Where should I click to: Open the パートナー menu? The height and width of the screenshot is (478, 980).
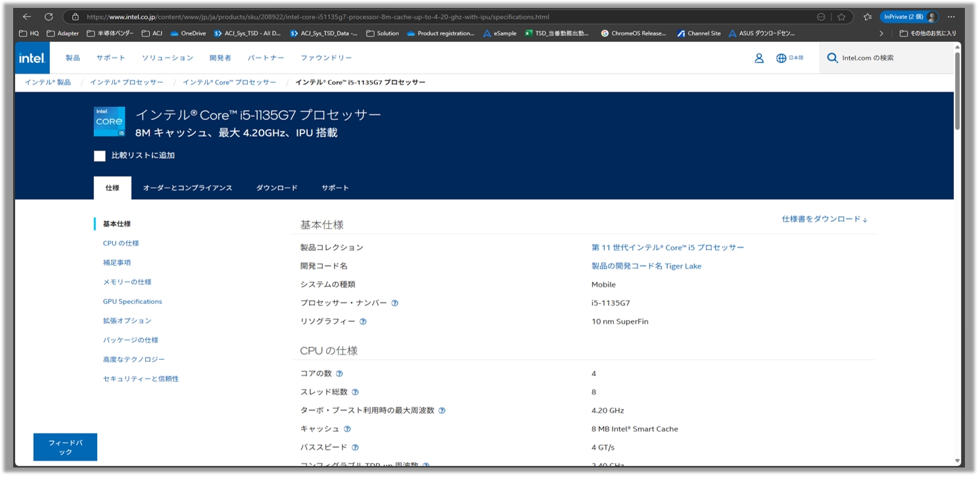(x=266, y=58)
